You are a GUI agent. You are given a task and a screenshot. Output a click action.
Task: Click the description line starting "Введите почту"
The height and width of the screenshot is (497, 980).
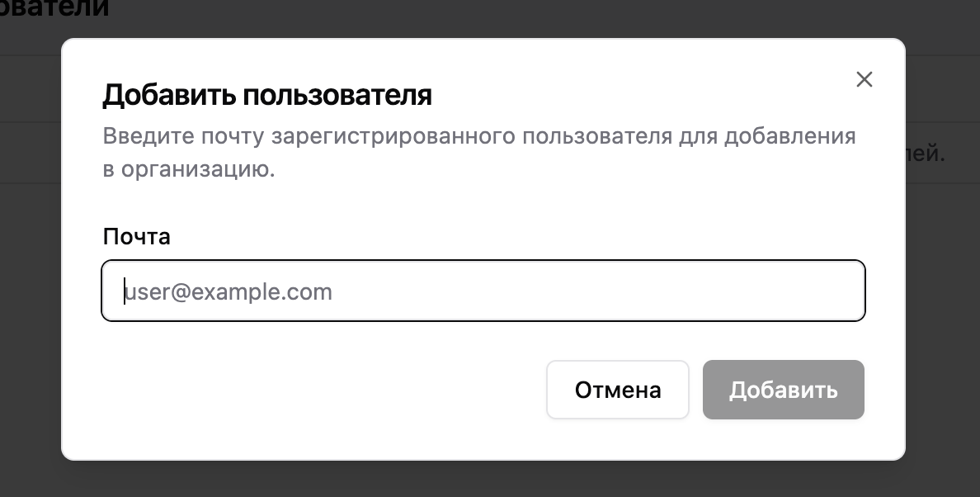pyautogui.click(x=478, y=135)
